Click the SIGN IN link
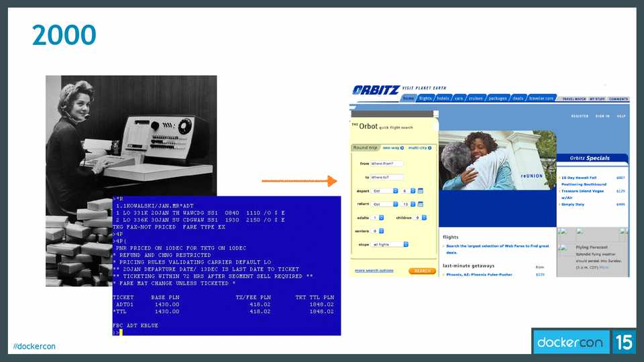This screenshot has height=362, width=644. tap(602, 116)
